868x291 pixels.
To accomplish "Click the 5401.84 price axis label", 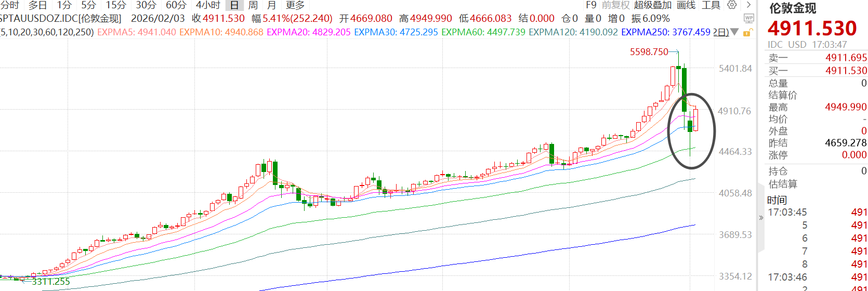I will [735, 69].
